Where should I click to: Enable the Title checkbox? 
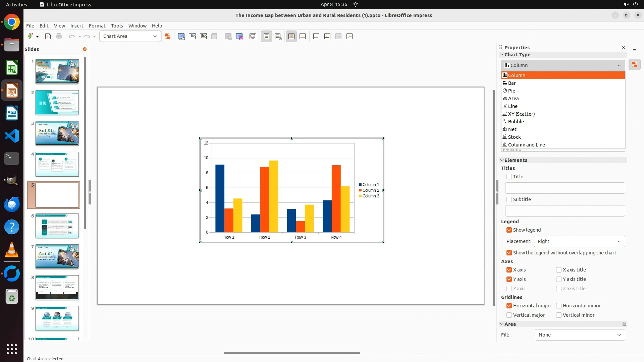[509, 177]
